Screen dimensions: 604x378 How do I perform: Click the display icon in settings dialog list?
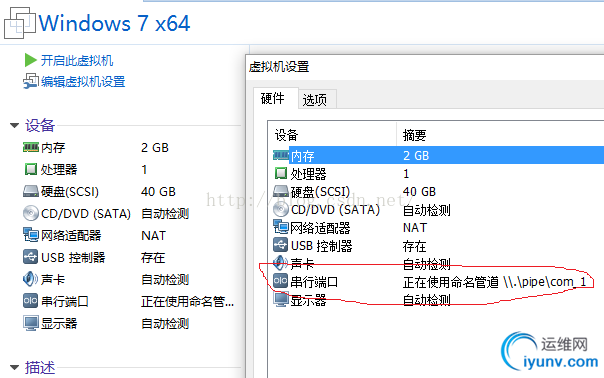click(281, 299)
